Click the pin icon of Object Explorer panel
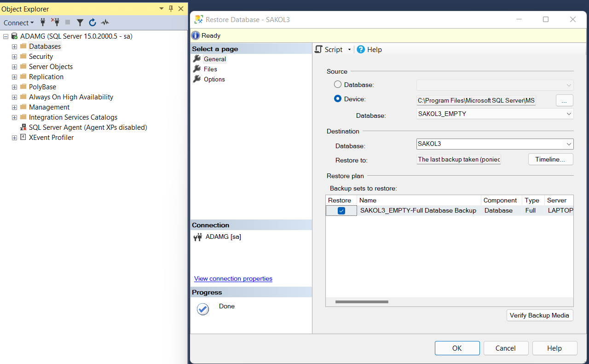The image size is (589, 364). 171,9
